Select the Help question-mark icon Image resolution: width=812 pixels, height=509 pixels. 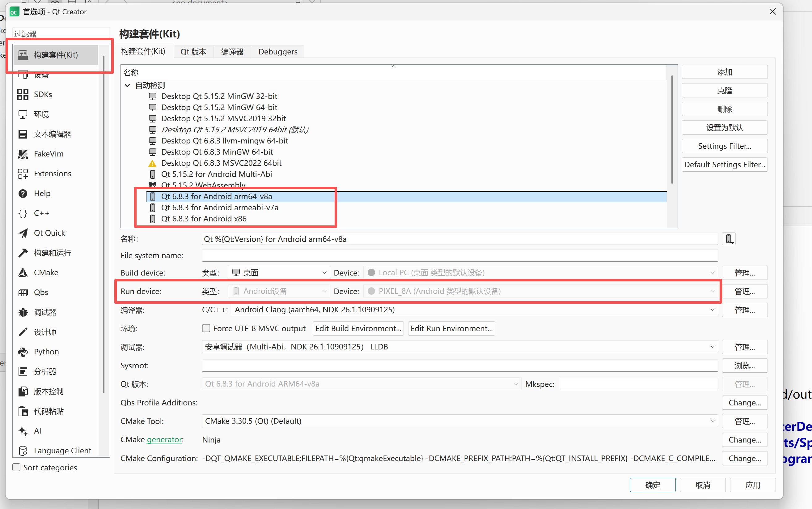pos(23,194)
